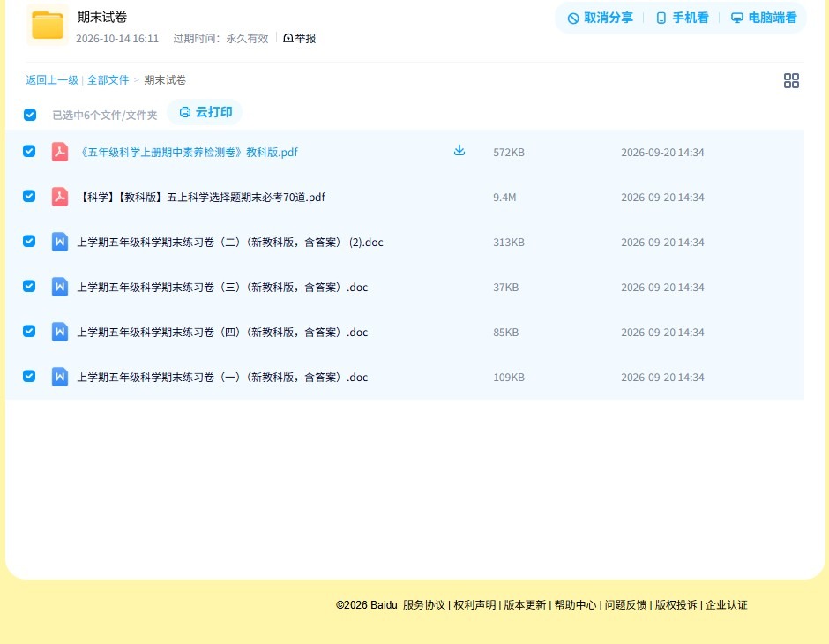Open 期末练习卷（二）(2).doc file name
Screen dimensions: 829x644
click(x=230, y=242)
